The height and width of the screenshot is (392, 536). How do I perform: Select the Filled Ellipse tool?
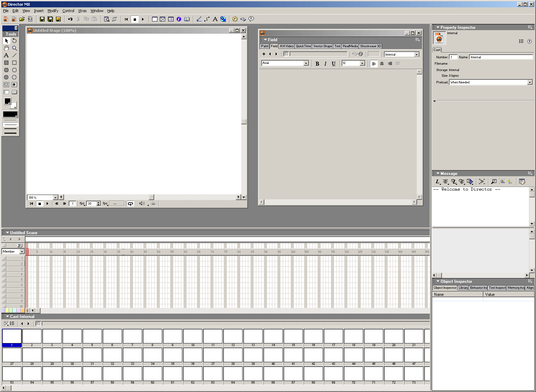[6, 77]
